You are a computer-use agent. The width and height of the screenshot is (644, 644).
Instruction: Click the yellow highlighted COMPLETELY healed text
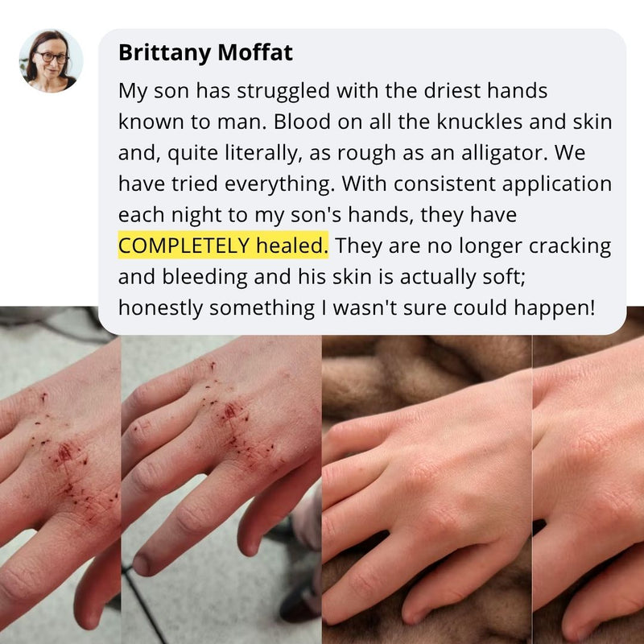point(223,246)
